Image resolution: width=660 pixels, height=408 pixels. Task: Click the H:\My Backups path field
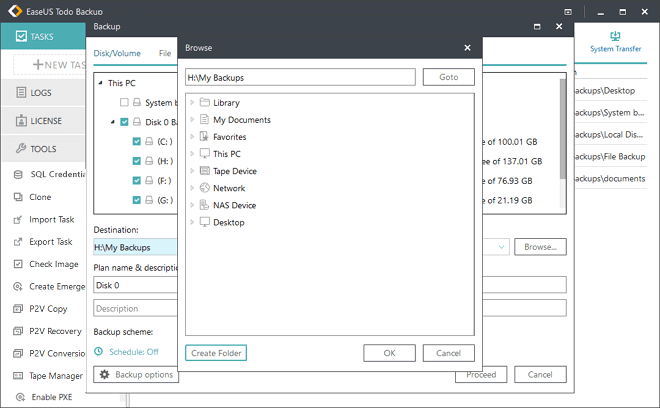coord(300,77)
